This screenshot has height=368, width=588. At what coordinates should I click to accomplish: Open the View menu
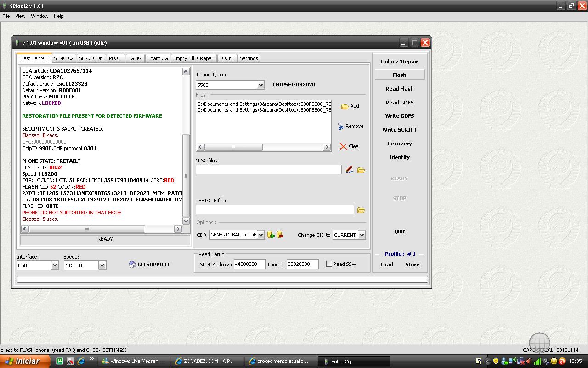pyautogui.click(x=20, y=16)
